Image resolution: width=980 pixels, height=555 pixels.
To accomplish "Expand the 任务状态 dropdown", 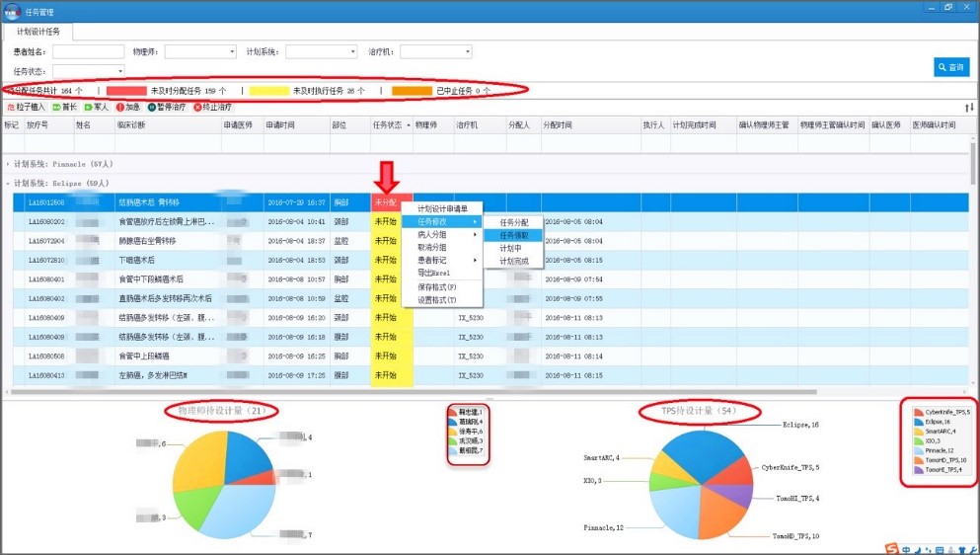I will click(120, 71).
